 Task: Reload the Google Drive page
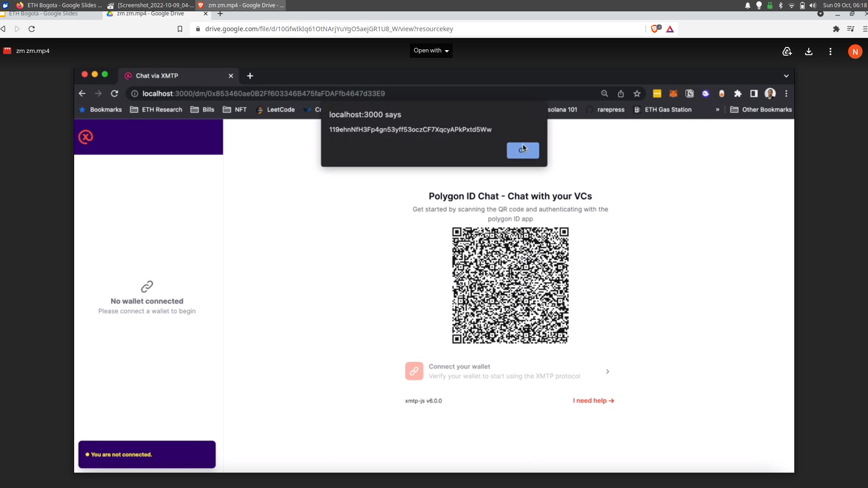point(32,29)
